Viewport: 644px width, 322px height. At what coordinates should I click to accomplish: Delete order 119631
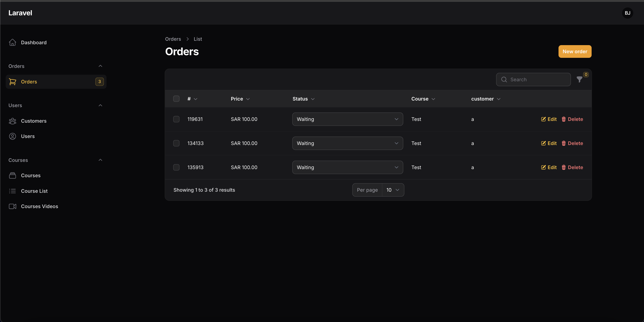coord(572,119)
